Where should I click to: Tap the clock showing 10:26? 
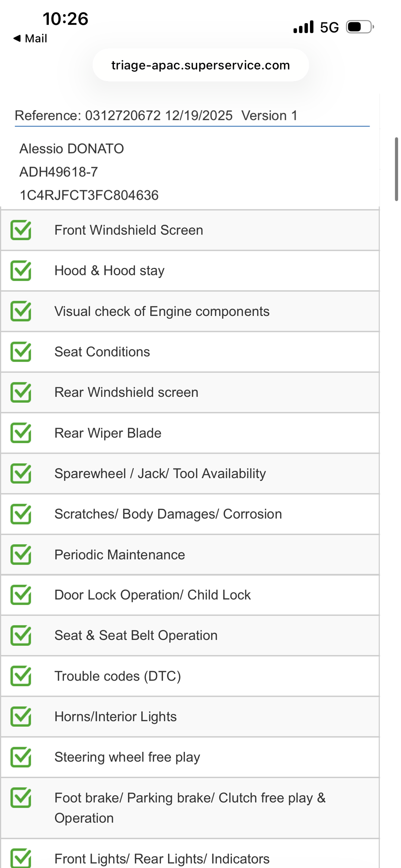click(x=65, y=19)
